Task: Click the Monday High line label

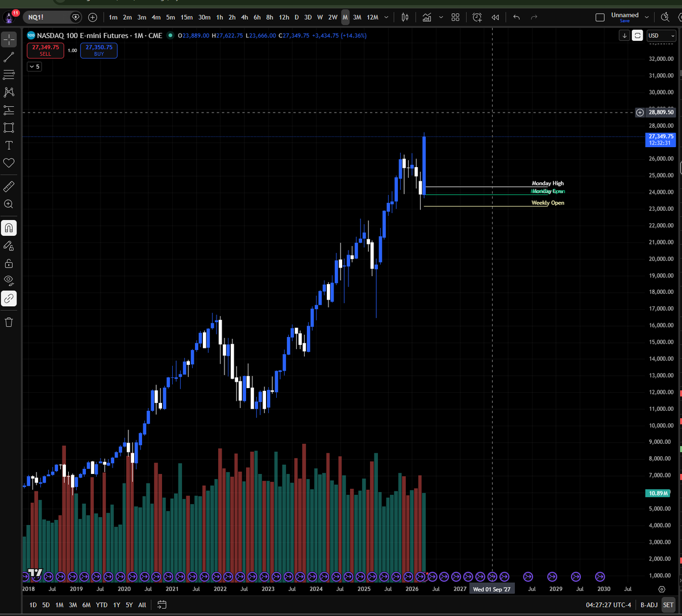Action: (x=548, y=184)
